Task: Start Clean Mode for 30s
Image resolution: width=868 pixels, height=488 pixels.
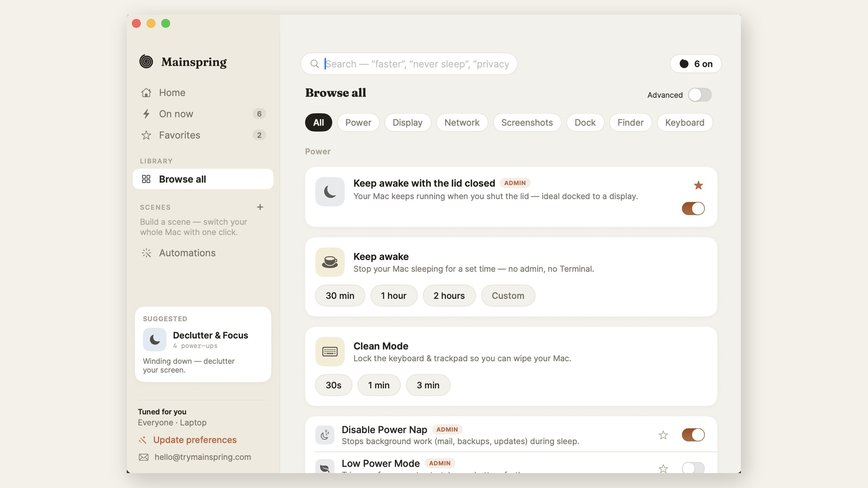Action: (334, 385)
